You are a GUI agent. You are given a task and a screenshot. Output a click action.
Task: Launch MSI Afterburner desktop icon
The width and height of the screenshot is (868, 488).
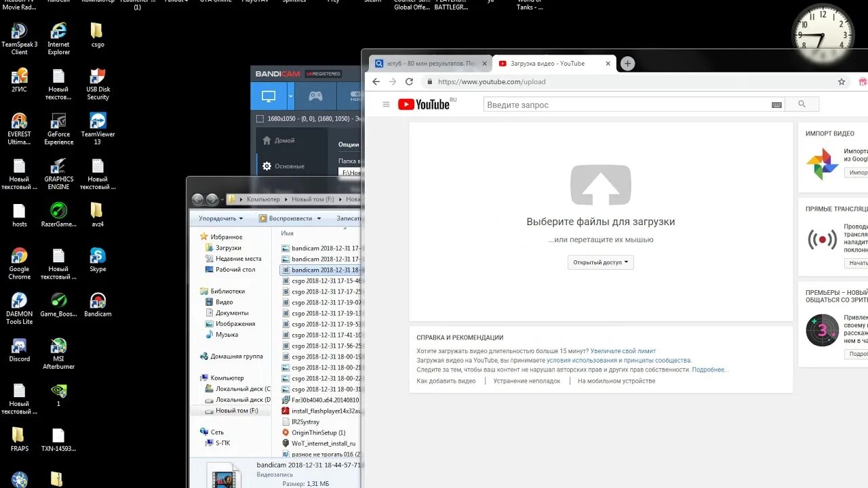(x=59, y=354)
